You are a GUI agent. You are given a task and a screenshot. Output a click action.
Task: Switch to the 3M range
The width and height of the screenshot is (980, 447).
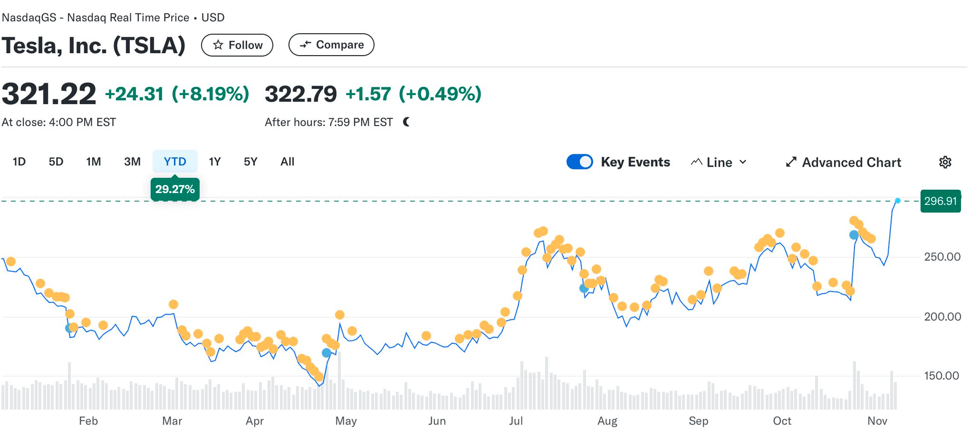[132, 162]
